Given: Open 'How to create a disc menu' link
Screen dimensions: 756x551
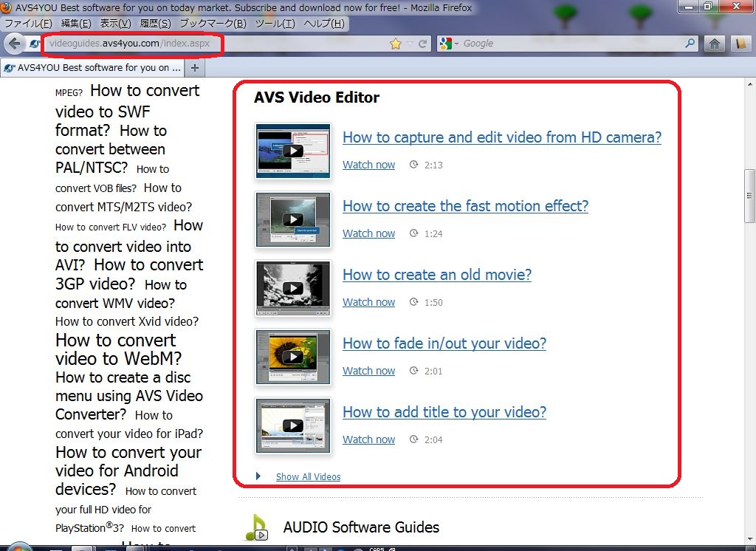Looking at the screenshot, I should (x=129, y=396).
